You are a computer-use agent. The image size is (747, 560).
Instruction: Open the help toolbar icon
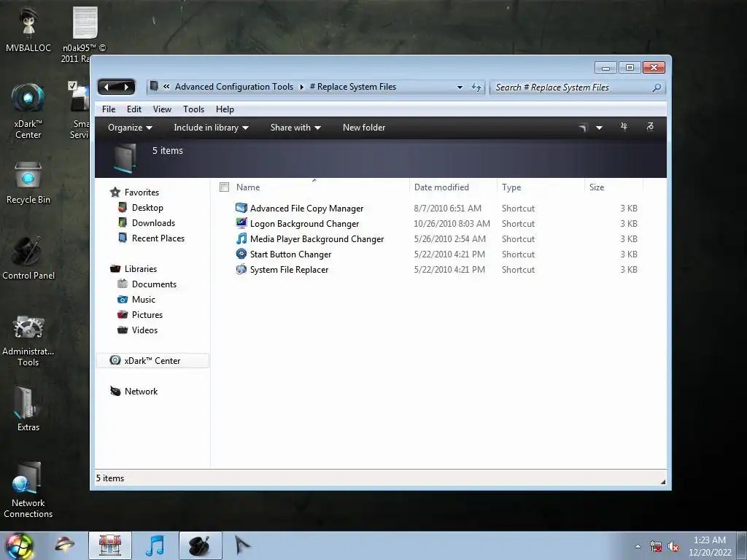point(650,127)
